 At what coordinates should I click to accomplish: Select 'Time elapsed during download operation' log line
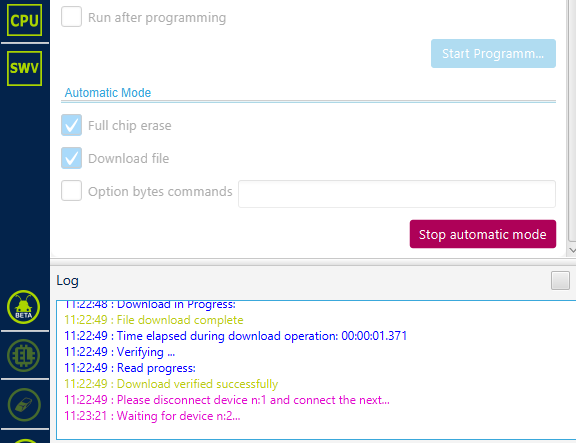(x=235, y=336)
